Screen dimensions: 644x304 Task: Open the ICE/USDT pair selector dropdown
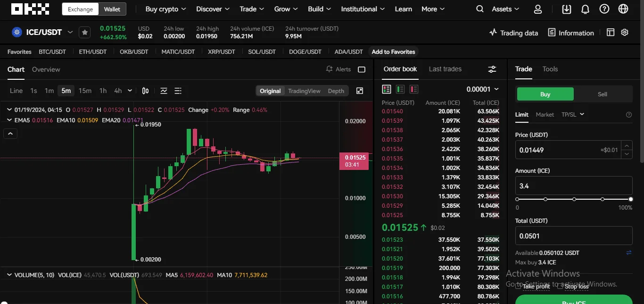pos(70,32)
